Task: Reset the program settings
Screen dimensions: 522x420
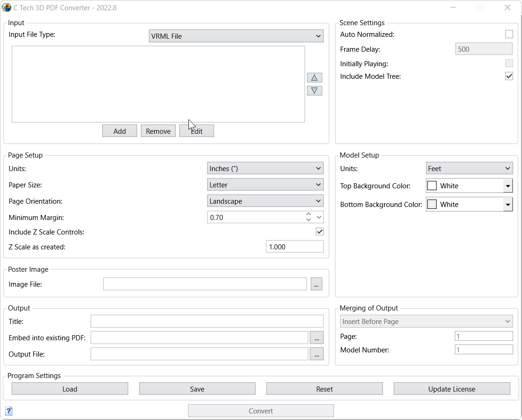Action: point(324,388)
